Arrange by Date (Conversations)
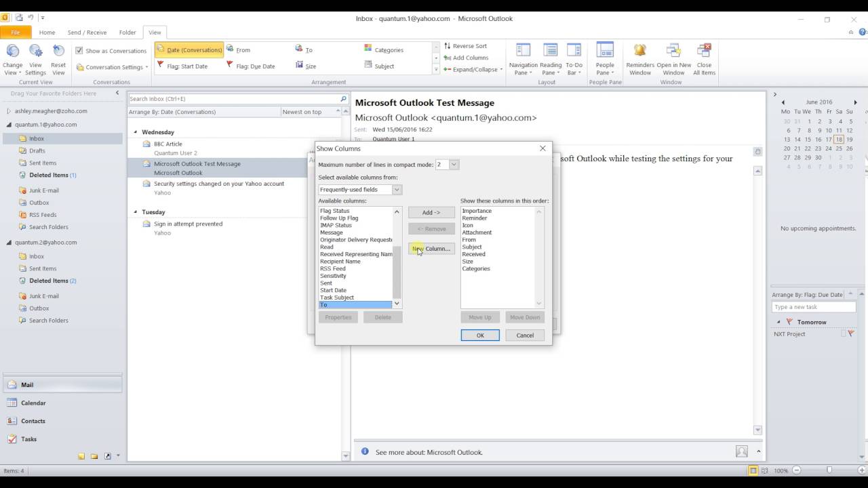Viewport: 868px width, 488px height. pos(189,49)
